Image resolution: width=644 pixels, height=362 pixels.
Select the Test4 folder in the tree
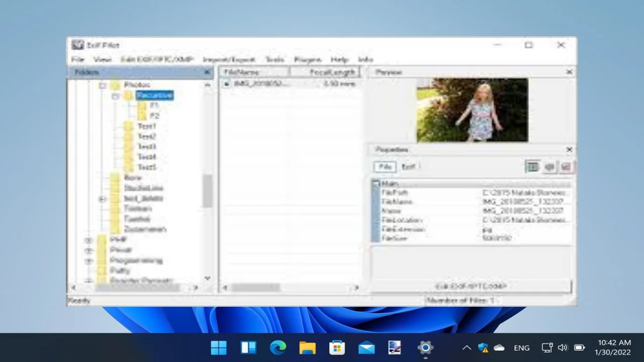[147, 157]
